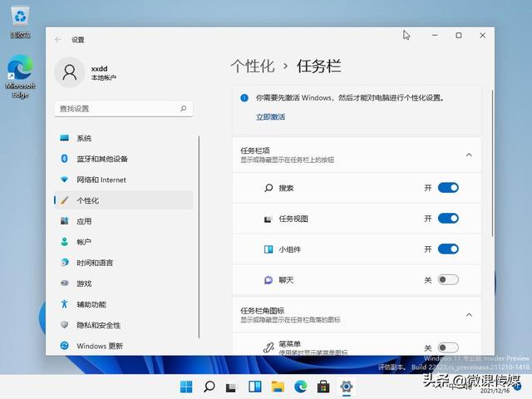Click the 任务视图 row label
The height and width of the screenshot is (399, 532).
293,219
